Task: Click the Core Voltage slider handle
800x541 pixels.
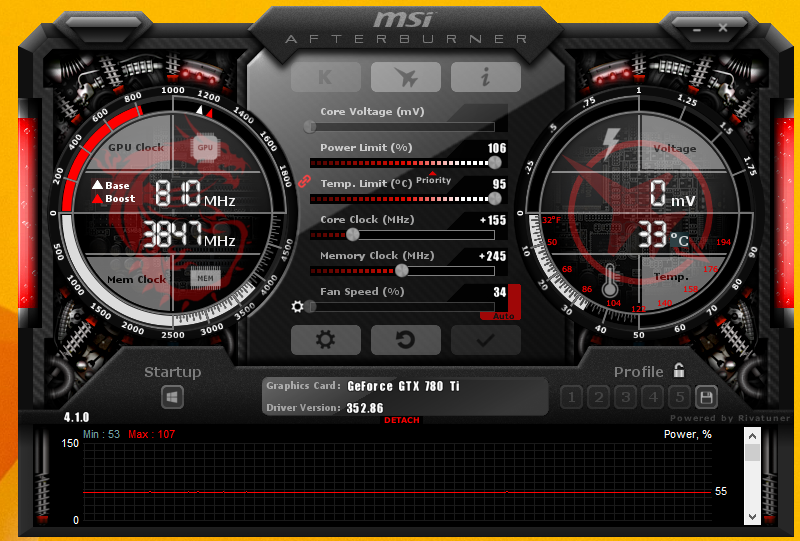Action: (x=310, y=127)
